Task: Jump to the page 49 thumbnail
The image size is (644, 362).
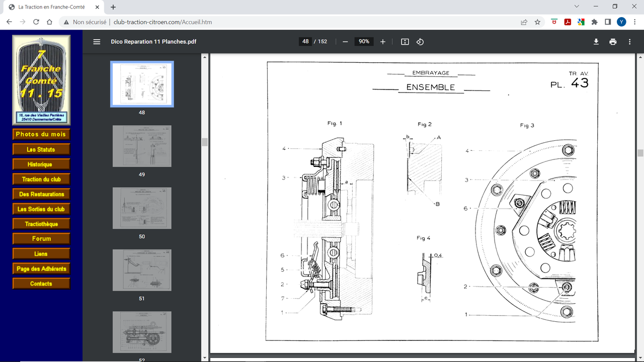Action: (142, 146)
